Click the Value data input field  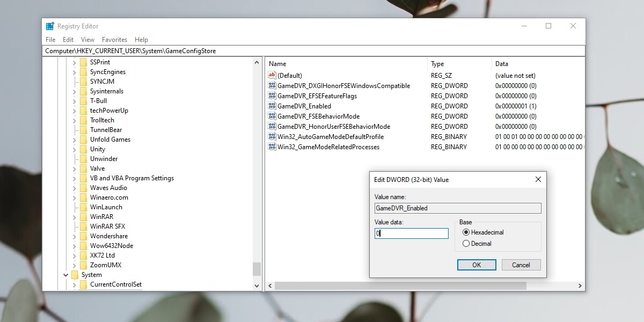412,233
